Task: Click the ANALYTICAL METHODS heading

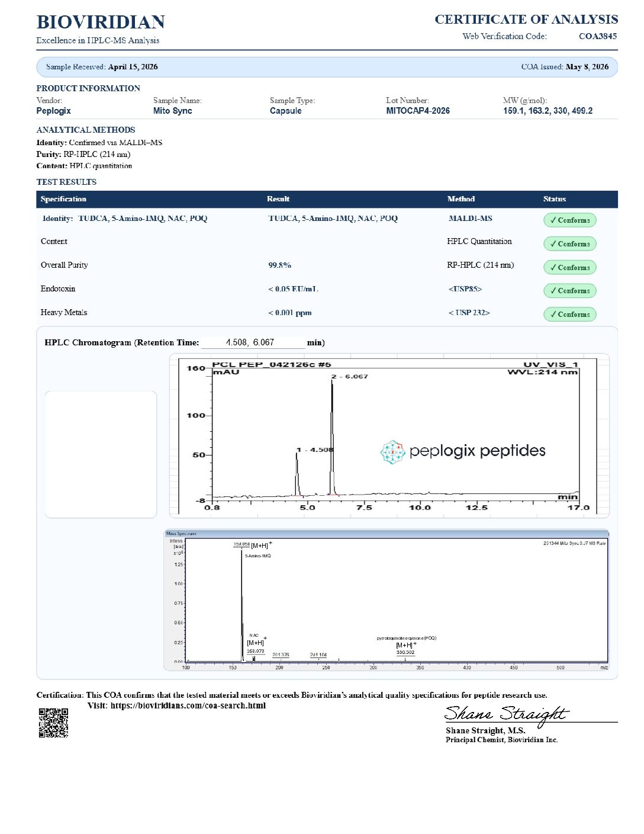Action: point(86,130)
